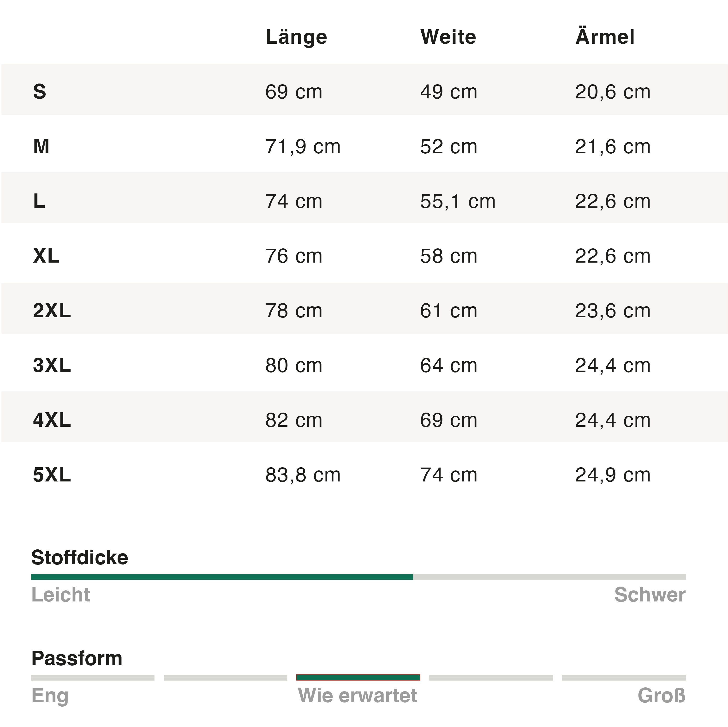728x727 pixels.
Task: Select the S size row label
Action: [40, 92]
